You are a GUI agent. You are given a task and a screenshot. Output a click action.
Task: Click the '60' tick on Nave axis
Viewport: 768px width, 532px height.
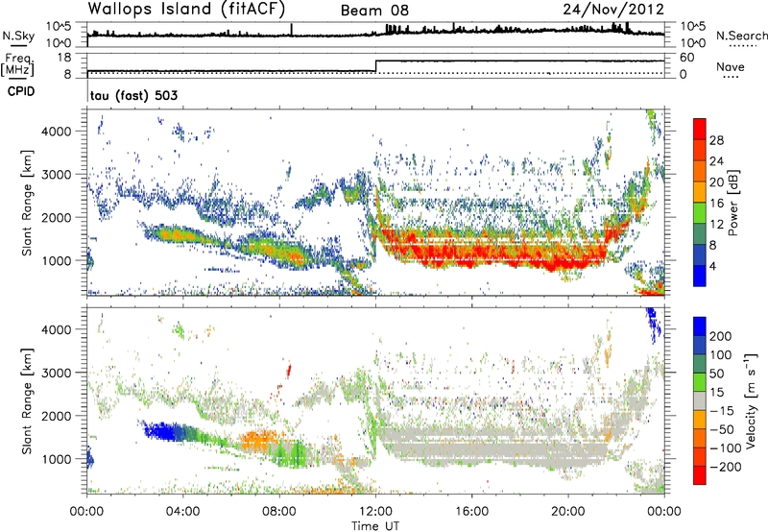tap(686, 58)
